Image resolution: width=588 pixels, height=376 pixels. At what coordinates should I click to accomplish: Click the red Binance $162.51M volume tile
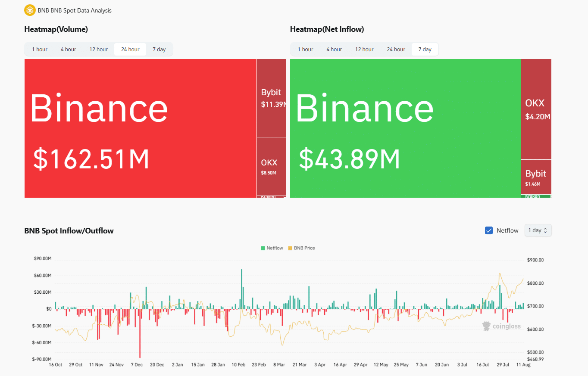click(x=141, y=128)
